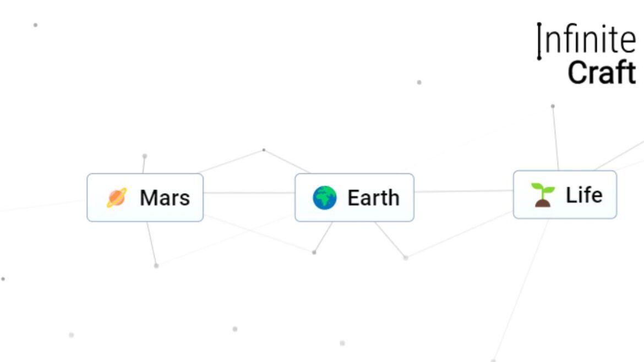Click the Mars ringed planet emoji
The height and width of the screenshot is (362, 644).
tap(117, 198)
